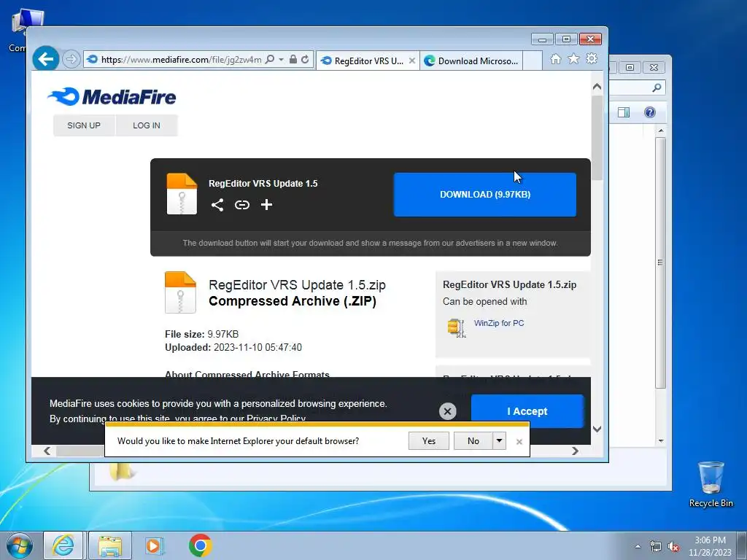
Task: Click the page scroll down arrow
Action: tap(597, 429)
